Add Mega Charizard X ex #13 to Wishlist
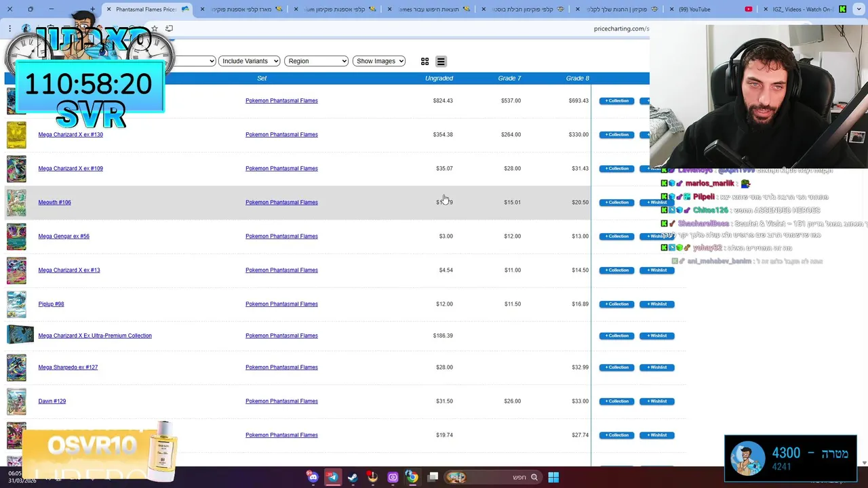This screenshot has width=868, height=488. click(x=656, y=270)
